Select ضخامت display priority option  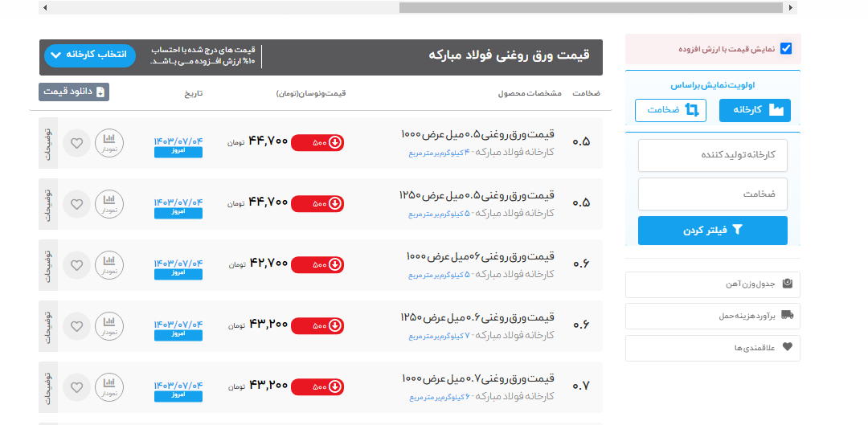[670, 110]
